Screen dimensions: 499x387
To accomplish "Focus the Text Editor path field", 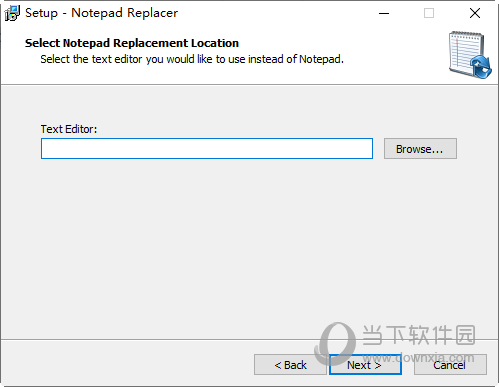I will pos(207,149).
